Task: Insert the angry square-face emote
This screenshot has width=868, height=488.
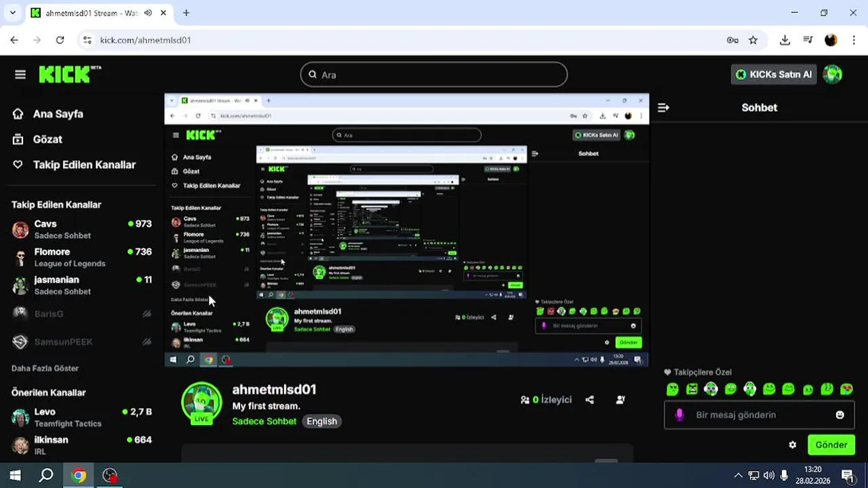Action: click(692, 389)
